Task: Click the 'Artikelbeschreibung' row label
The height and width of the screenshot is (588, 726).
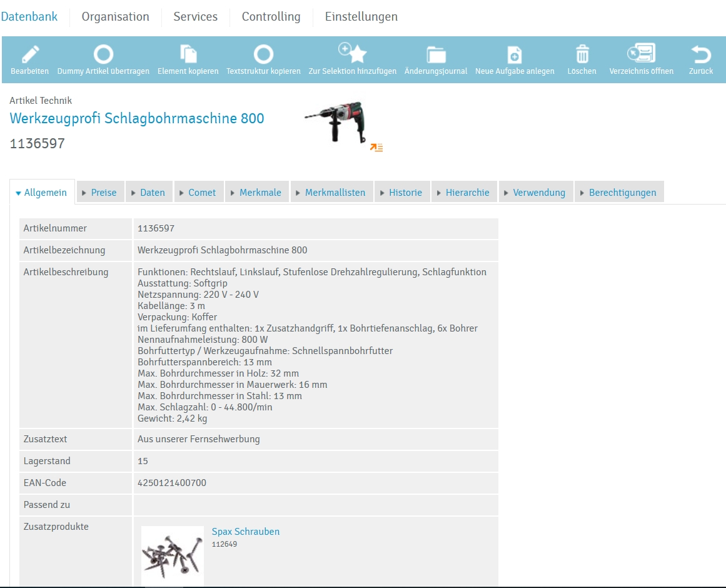Action: coord(66,271)
